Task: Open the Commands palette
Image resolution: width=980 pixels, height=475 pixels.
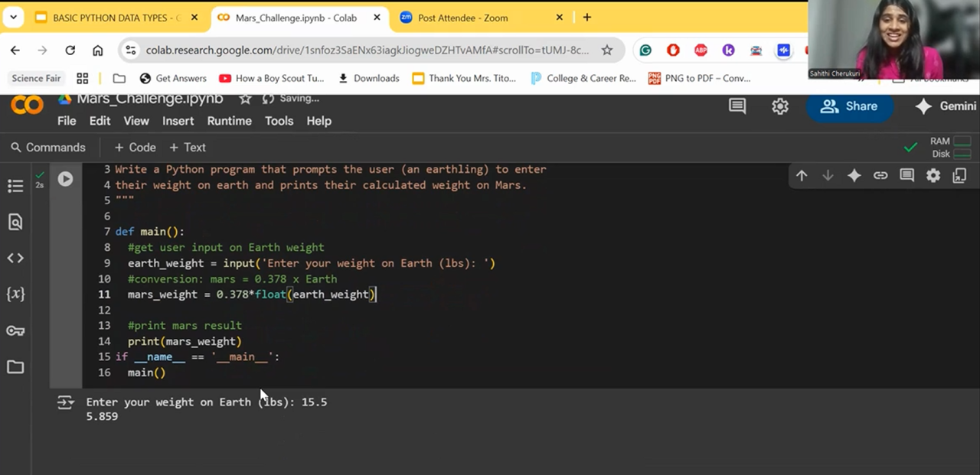Action: (47, 148)
